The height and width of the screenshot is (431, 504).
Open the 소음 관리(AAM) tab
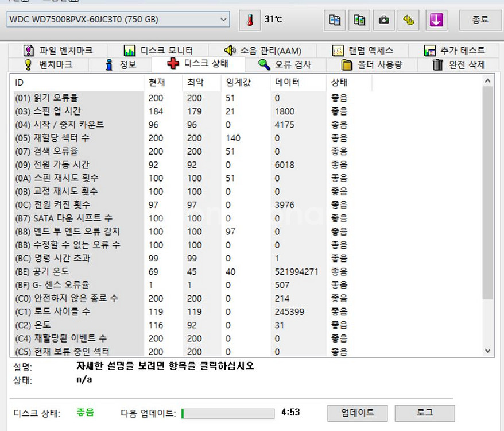point(262,51)
